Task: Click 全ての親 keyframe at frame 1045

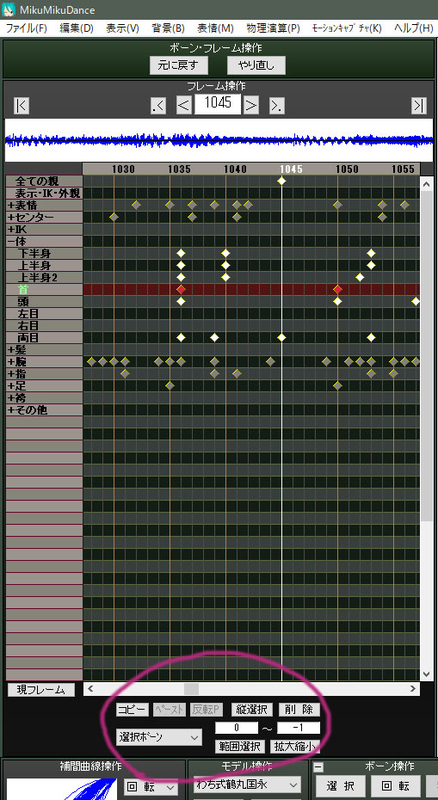Action: coord(281,181)
